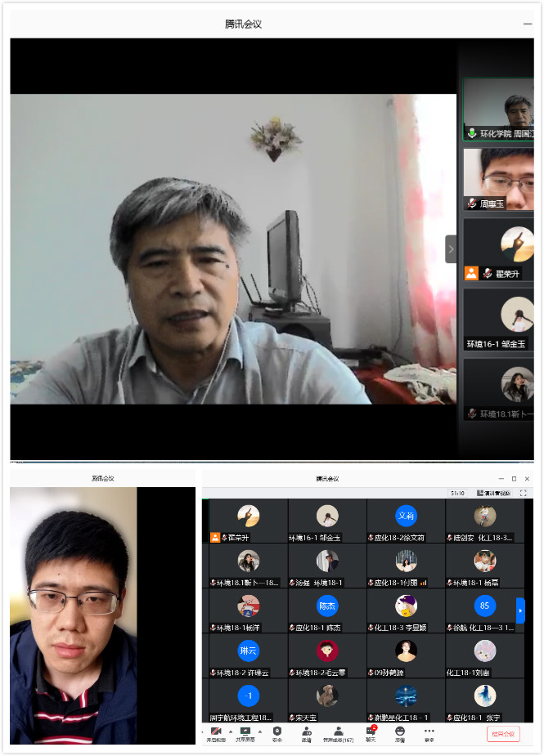Go to next gallery page with blue arrow

tap(520, 610)
